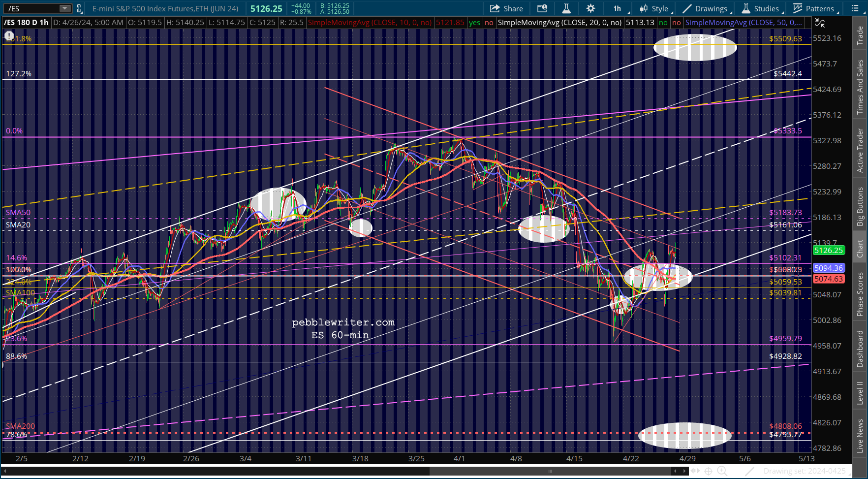The image size is (868, 479).
Task: Click the SimpleMovingAvg (CLOSE, 10, 0, no) study label
Action: click(x=370, y=23)
